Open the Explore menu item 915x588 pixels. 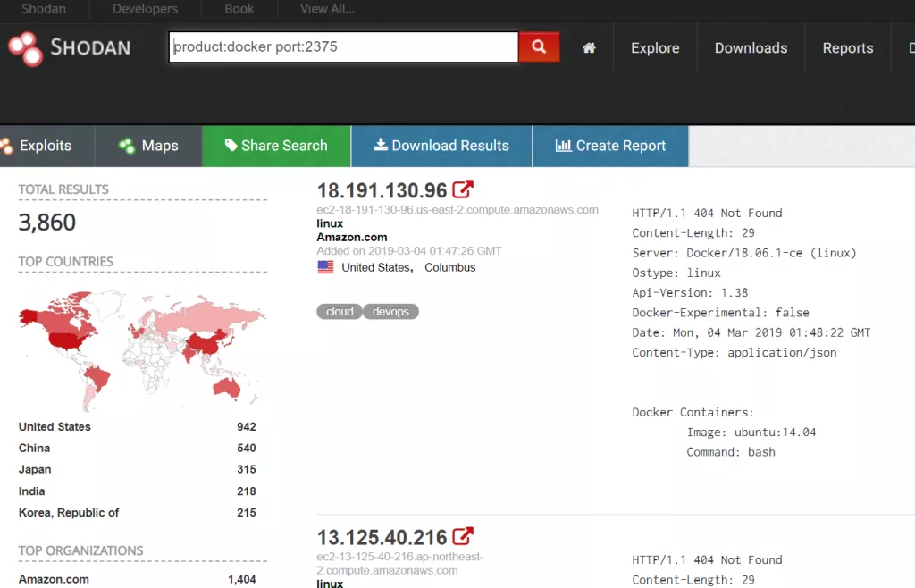pyautogui.click(x=655, y=48)
